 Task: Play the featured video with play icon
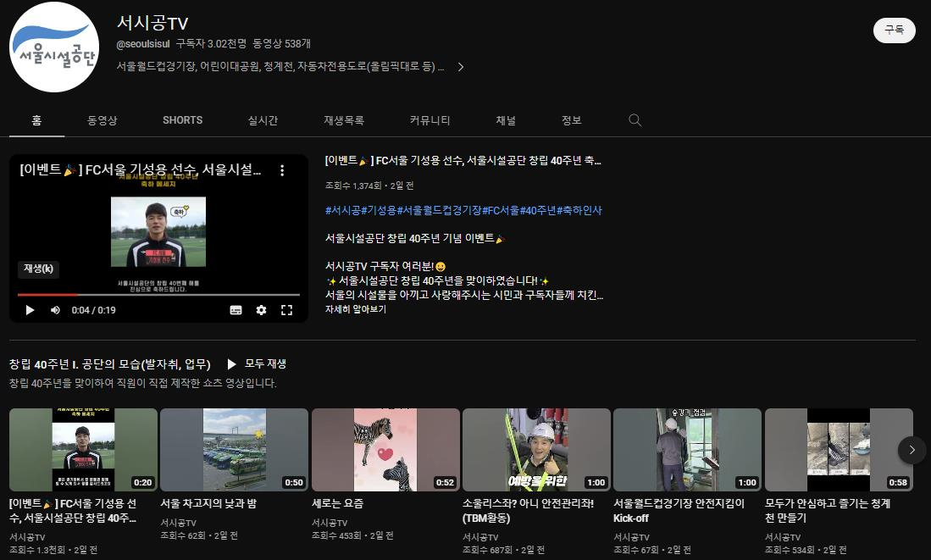coord(30,310)
